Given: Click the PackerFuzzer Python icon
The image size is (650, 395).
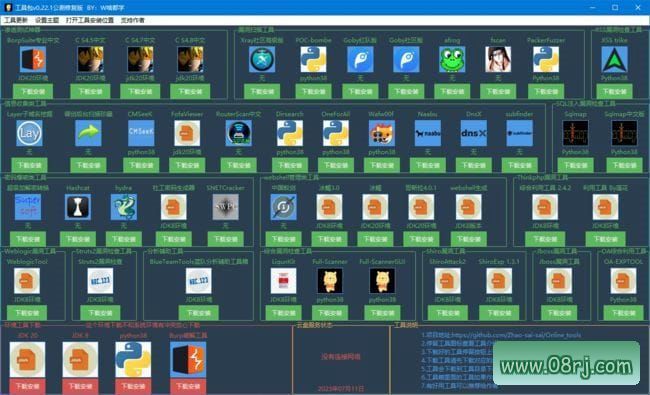Looking at the screenshot, I should click(546, 59).
